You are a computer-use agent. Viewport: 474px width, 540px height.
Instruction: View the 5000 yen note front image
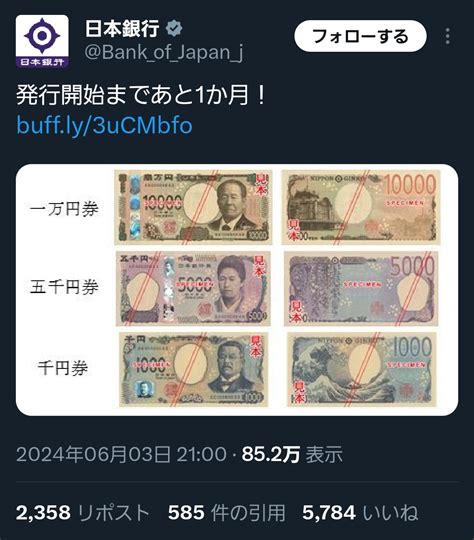click(193, 289)
